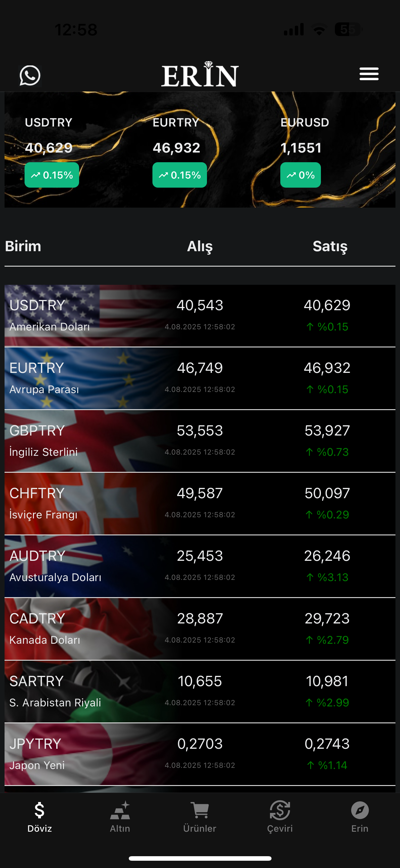Tap the Döviz dollar icon

coord(39,810)
